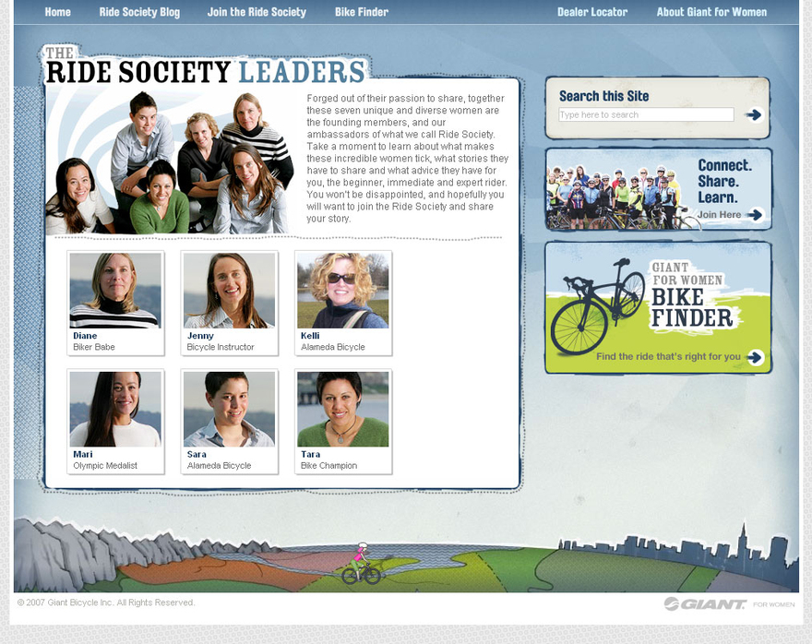Open the Dealer Locator page
The width and height of the screenshot is (812, 644).
(x=591, y=12)
